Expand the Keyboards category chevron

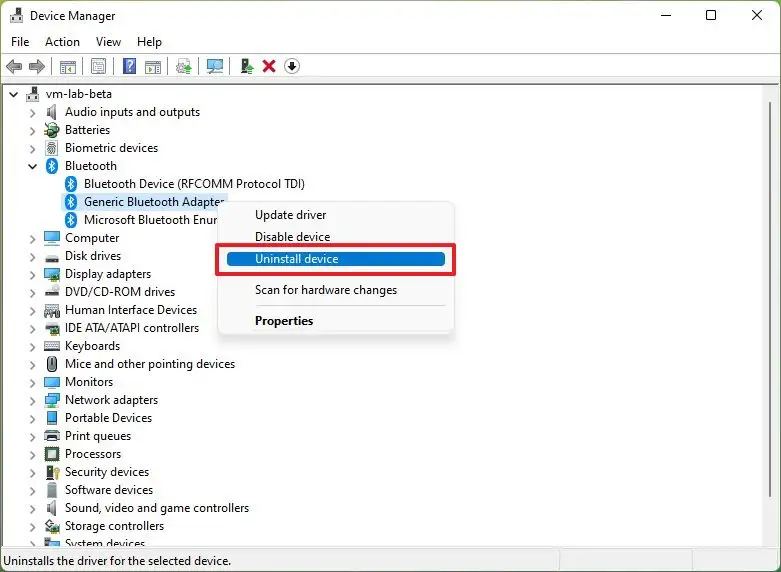coord(33,347)
